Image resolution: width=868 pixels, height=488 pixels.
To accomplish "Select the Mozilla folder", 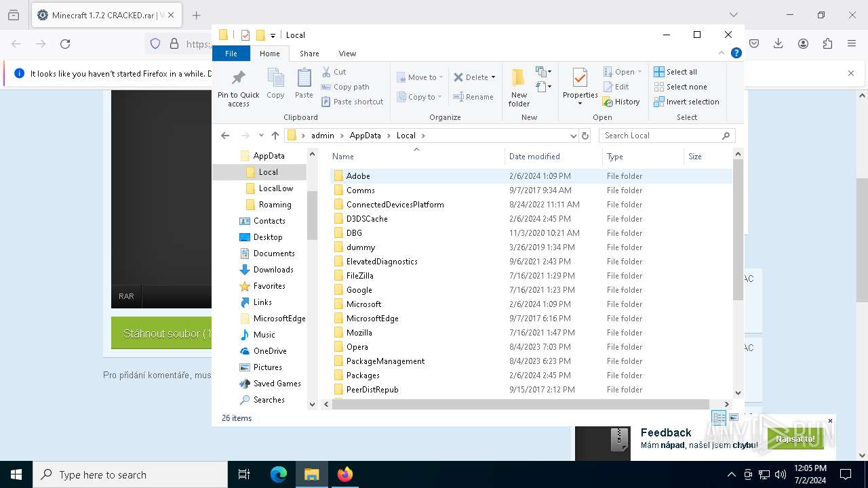I will 359,333.
